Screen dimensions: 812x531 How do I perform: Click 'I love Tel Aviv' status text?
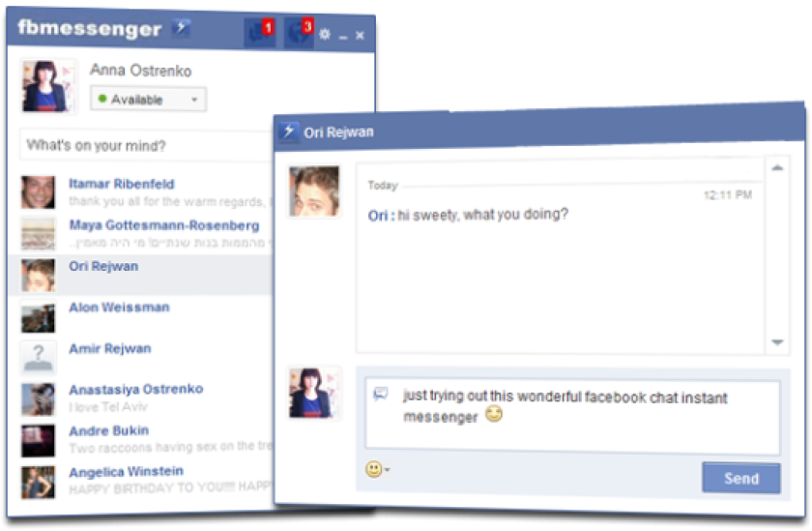point(107,407)
